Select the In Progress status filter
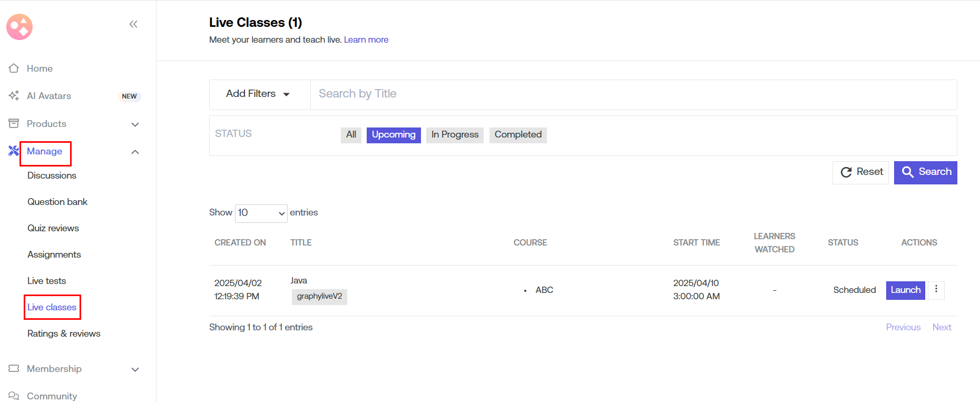980x402 pixels. pyautogui.click(x=454, y=135)
